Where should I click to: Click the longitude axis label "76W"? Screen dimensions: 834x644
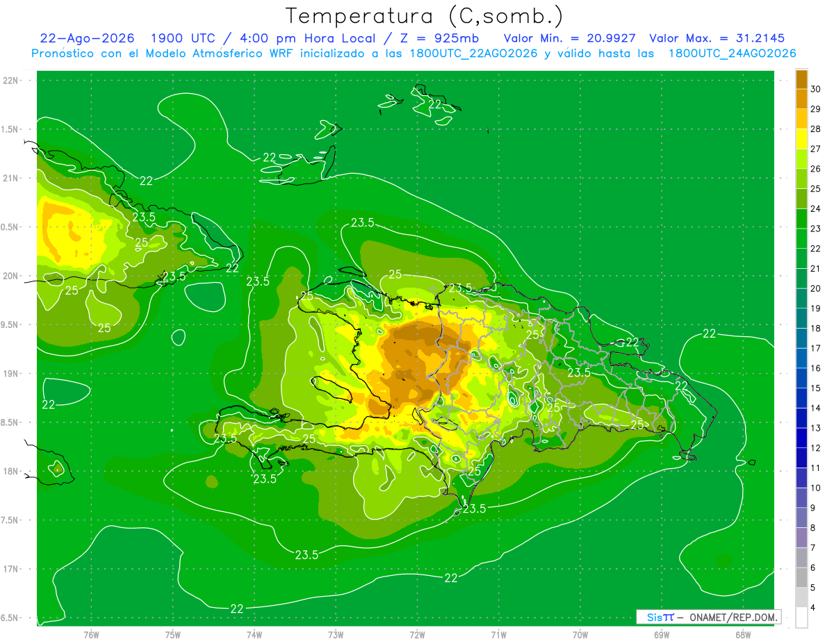[91, 634]
